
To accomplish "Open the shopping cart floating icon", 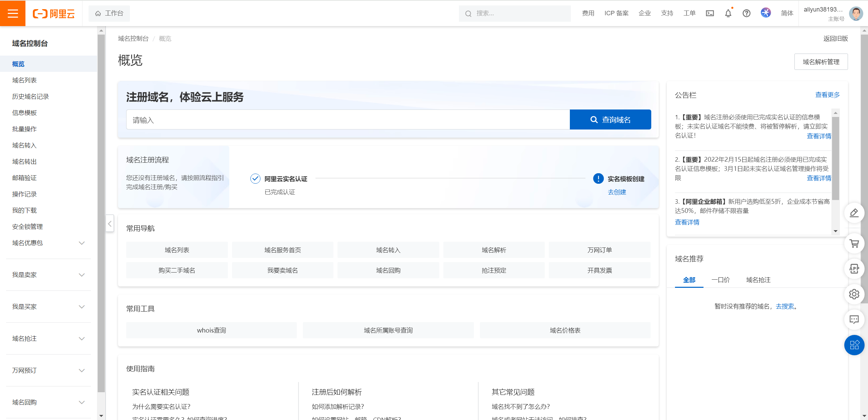I will pos(854,243).
